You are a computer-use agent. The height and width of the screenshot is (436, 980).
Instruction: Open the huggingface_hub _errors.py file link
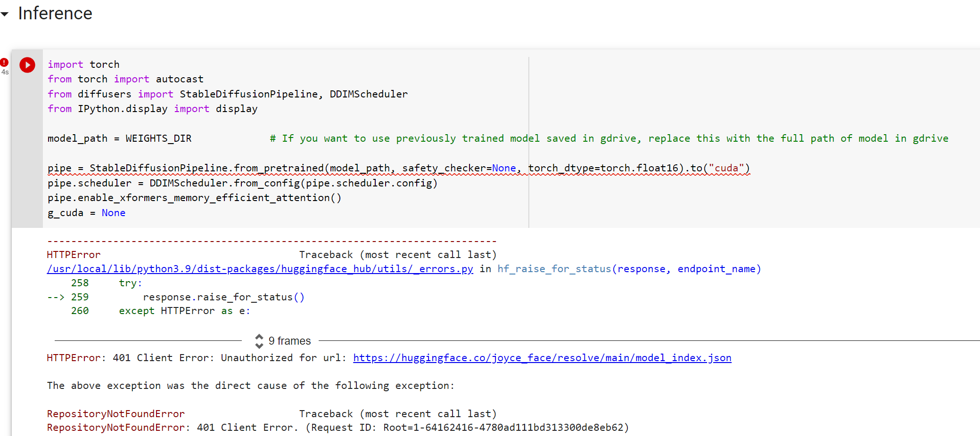click(x=260, y=269)
